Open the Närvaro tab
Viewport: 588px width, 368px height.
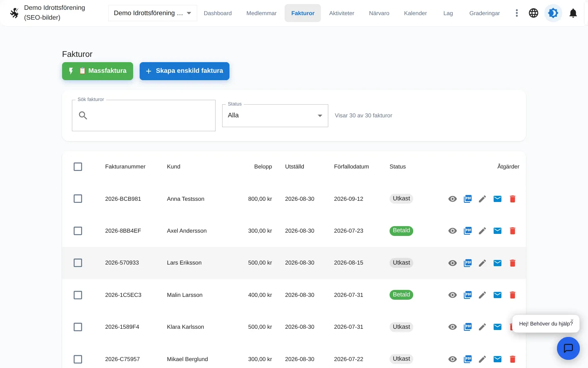(x=379, y=13)
